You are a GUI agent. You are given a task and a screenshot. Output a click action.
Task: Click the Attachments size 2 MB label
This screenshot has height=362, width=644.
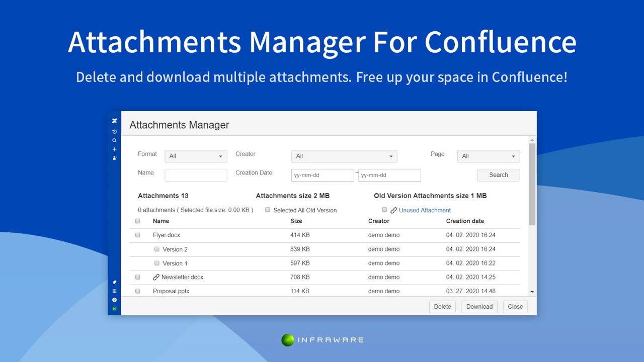[x=293, y=196]
